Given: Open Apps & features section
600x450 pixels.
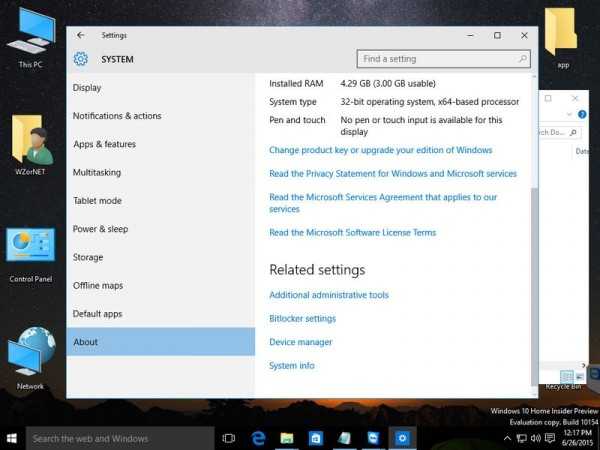Looking at the screenshot, I should tap(160, 144).
